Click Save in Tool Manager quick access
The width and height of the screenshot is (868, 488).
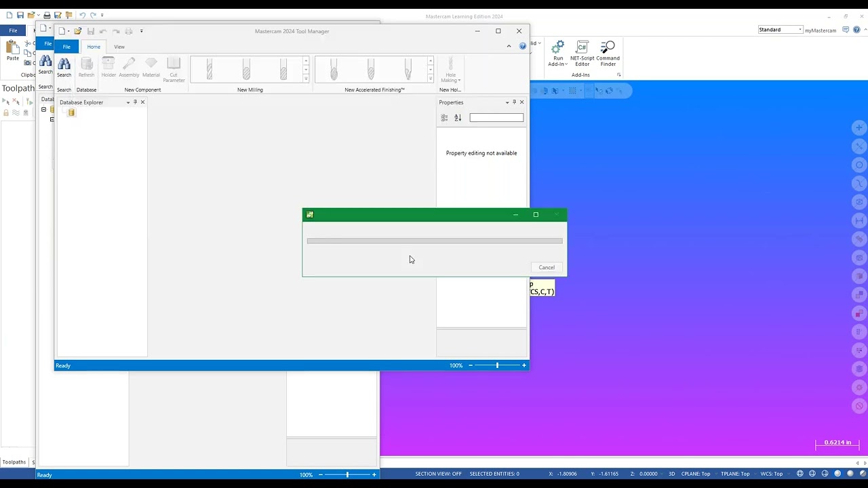[90, 31]
